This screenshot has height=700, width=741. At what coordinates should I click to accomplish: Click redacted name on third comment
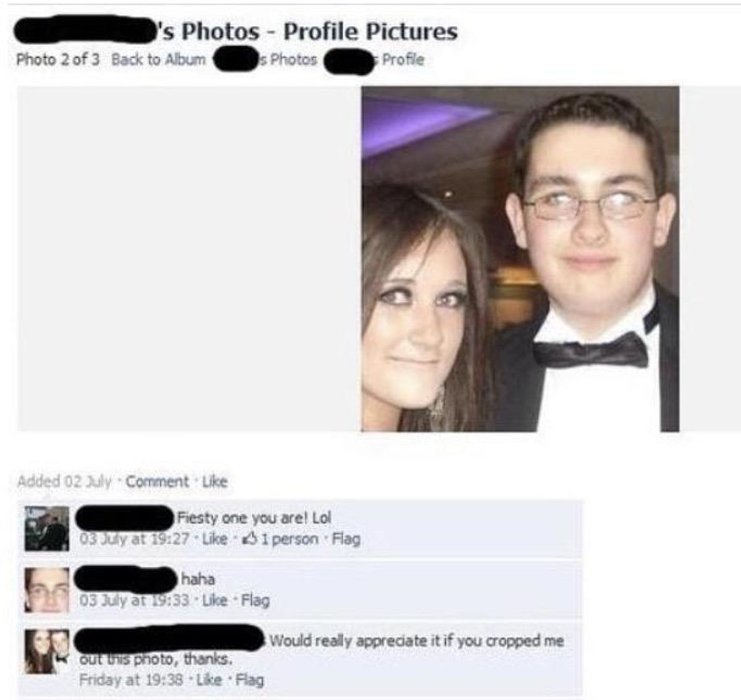[170, 638]
